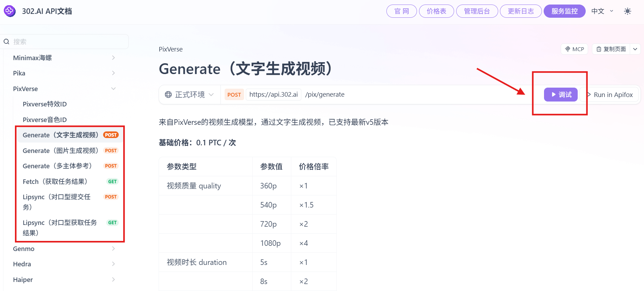Click the 5s duration value cell
644x291 pixels.
coord(271,262)
